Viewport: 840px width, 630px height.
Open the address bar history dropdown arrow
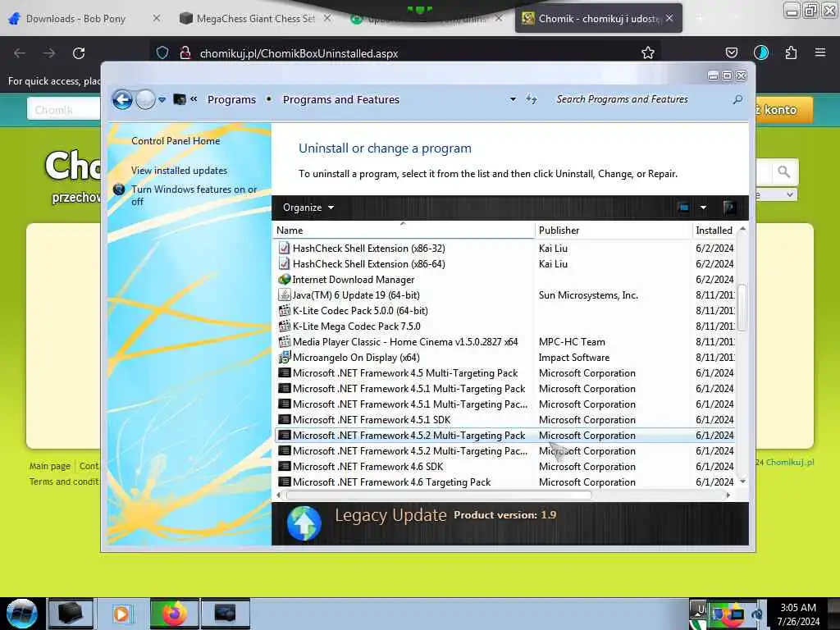pos(513,99)
